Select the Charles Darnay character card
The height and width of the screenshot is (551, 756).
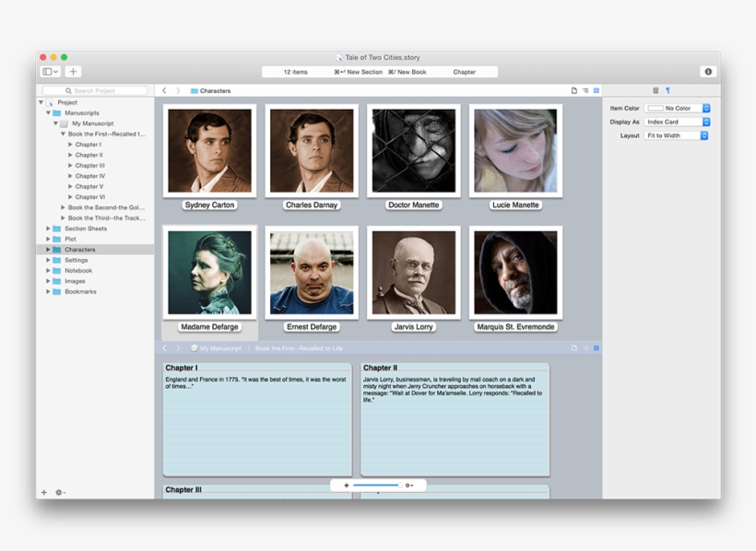[312, 158]
